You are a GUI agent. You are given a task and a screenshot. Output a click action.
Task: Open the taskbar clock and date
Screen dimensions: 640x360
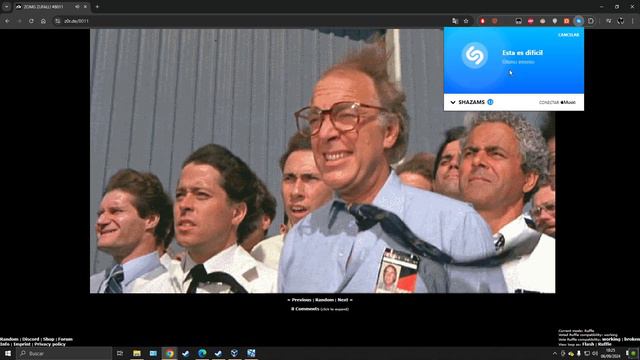click(610, 353)
